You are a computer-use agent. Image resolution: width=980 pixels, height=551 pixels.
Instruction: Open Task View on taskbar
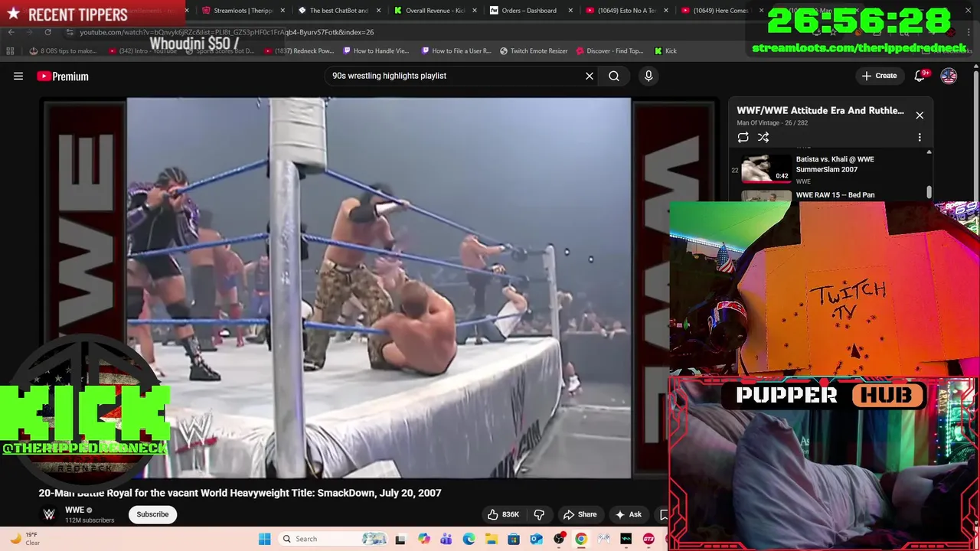(400, 539)
